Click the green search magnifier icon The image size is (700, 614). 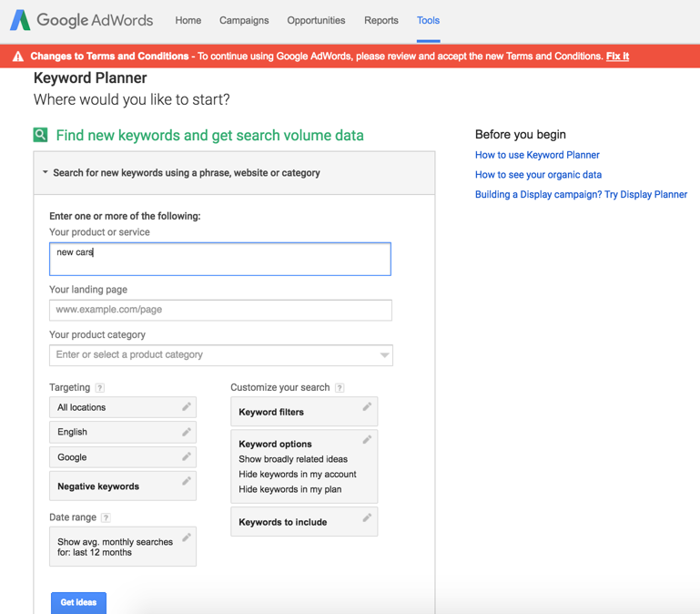[x=40, y=135]
